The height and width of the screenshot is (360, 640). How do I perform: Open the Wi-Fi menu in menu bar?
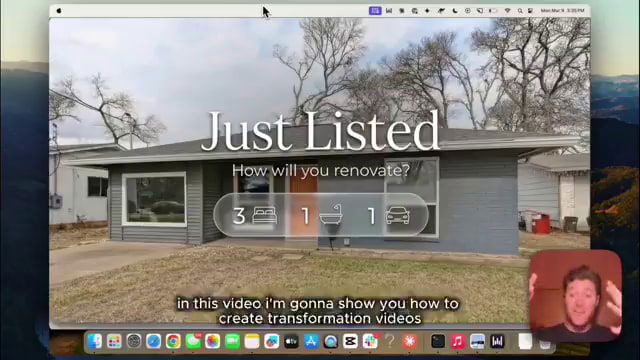click(507, 11)
